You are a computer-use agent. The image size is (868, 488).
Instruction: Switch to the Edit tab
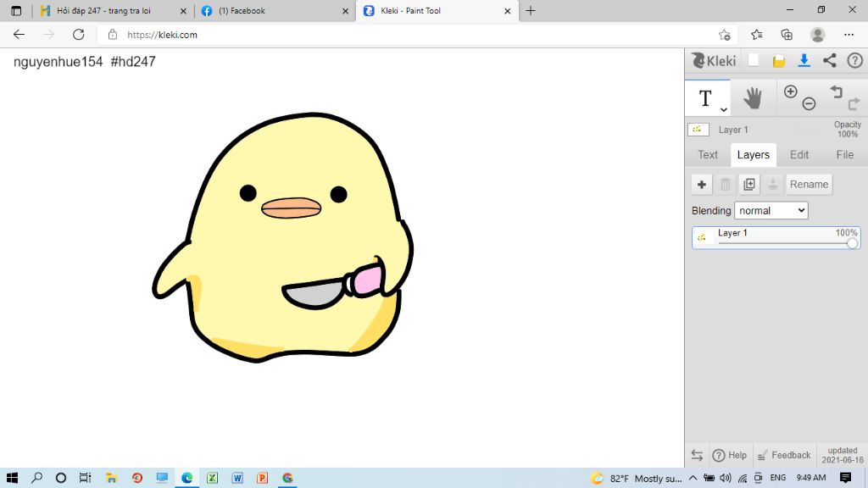[798, 154]
